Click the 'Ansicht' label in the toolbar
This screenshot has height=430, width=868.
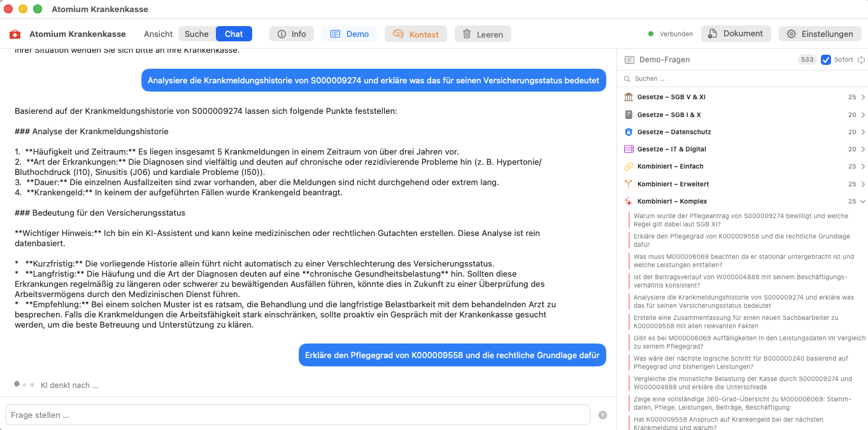(159, 34)
